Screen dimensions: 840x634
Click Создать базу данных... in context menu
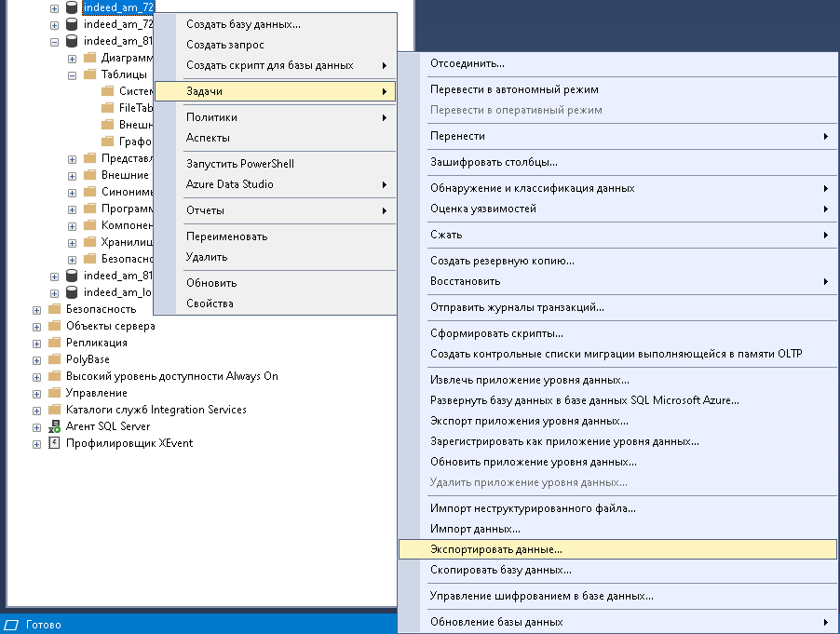point(243,24)
